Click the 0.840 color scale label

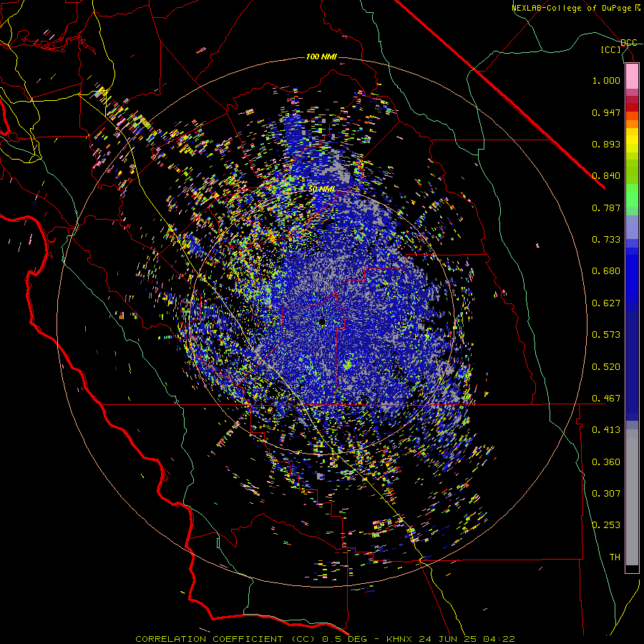click(606, 176)
